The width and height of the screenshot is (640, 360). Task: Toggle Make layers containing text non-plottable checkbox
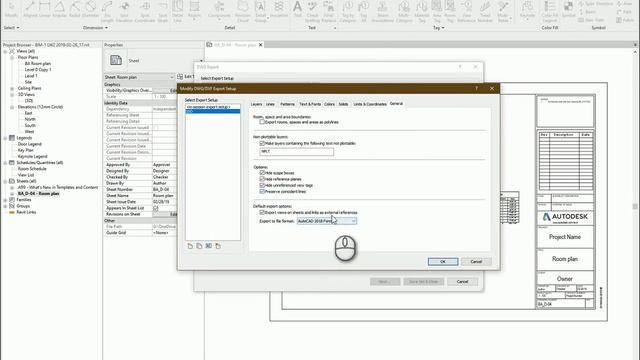tap(262, 143)
